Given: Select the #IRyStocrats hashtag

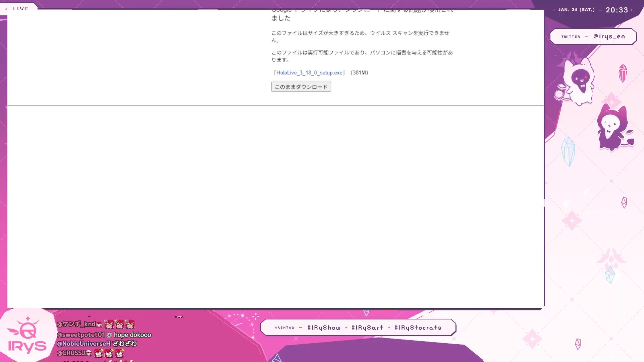Looking at the screenshot, I should tap(418, 328).
